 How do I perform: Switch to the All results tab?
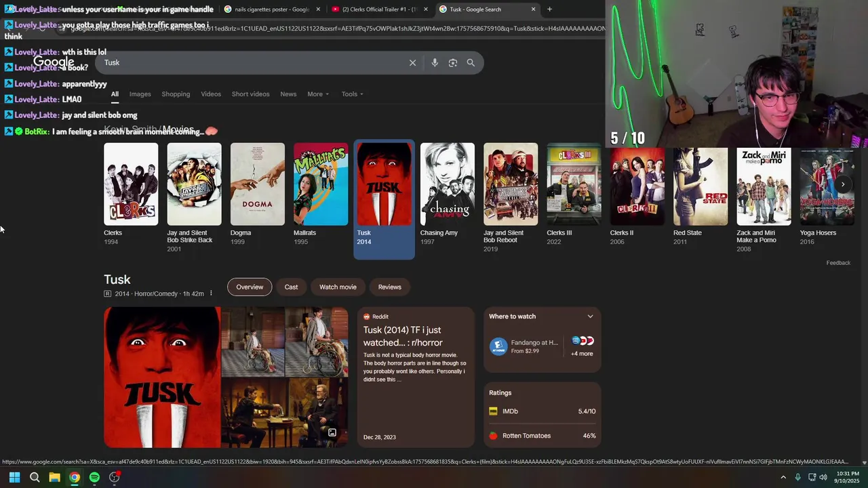[x=115, y=94]
